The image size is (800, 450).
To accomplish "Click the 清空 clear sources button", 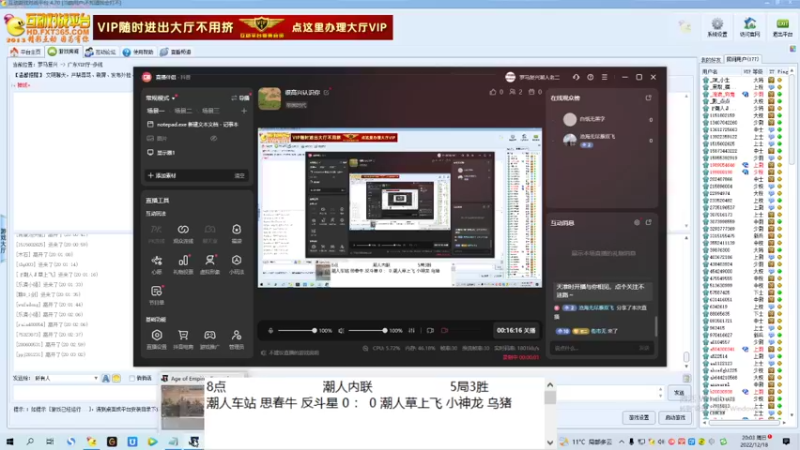I will coord(239,176).
